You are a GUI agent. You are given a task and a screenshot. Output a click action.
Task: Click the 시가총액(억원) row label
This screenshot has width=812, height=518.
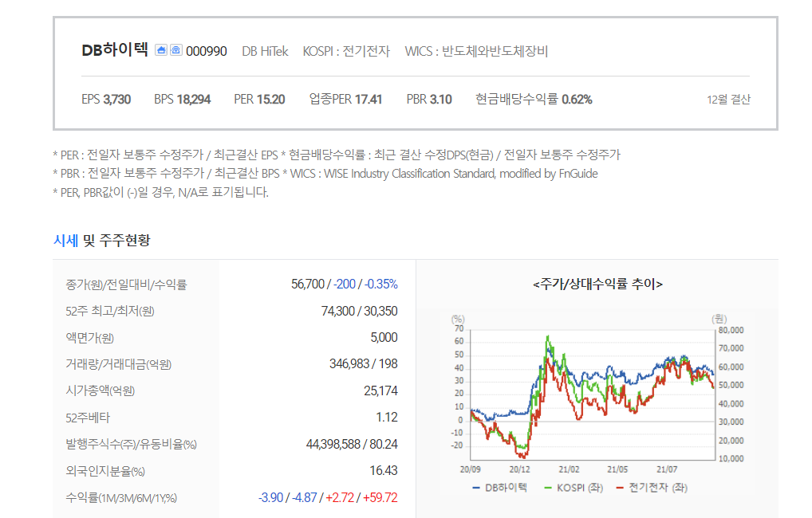100,390
